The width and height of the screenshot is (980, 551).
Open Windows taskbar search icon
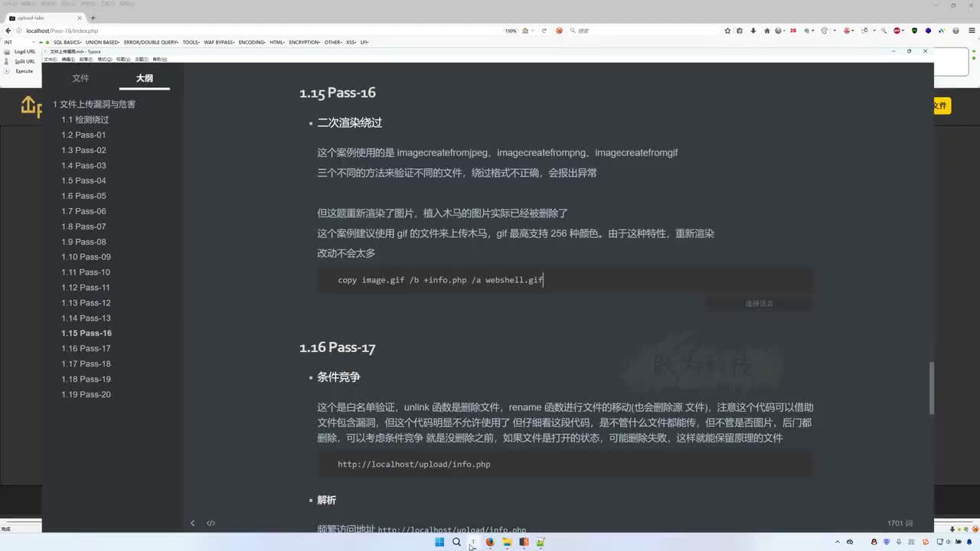pos(456,542)
